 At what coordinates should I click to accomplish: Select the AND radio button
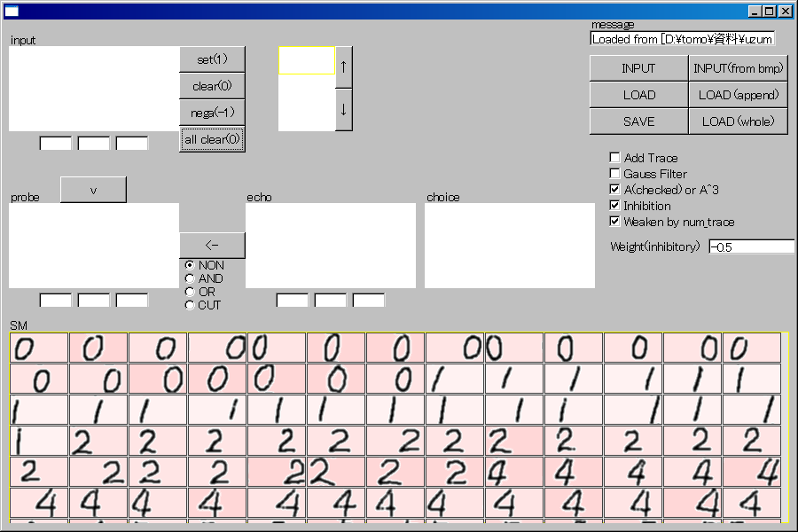pos(189,278)
